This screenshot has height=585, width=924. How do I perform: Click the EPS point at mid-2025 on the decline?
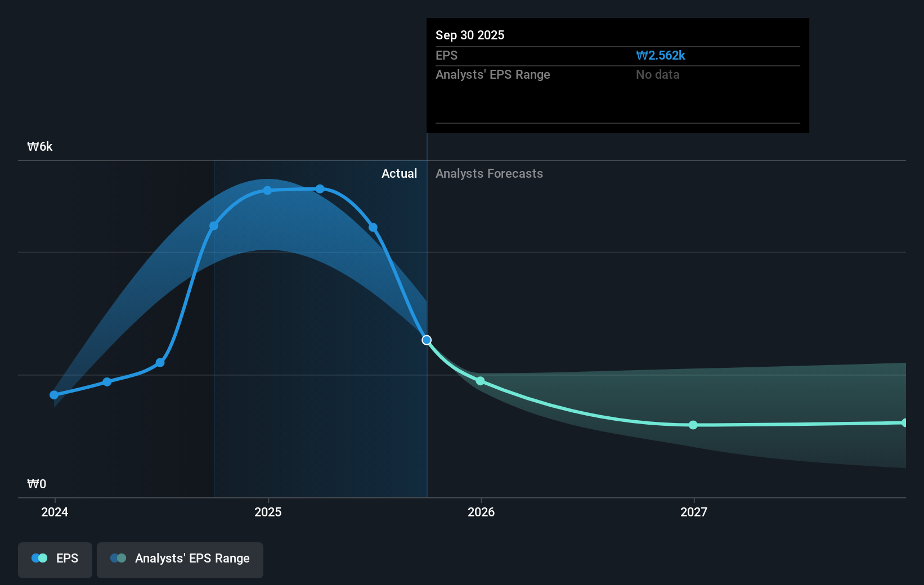(x=373, y=227)
